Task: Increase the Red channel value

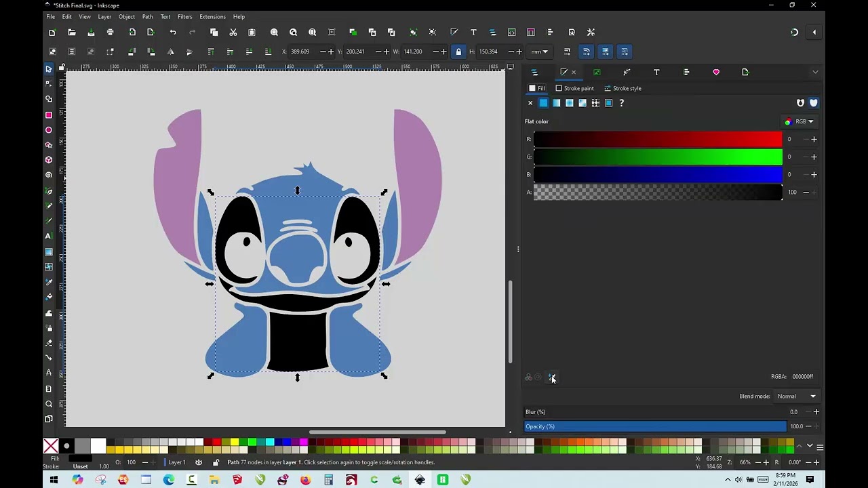Action: [814, 140]
